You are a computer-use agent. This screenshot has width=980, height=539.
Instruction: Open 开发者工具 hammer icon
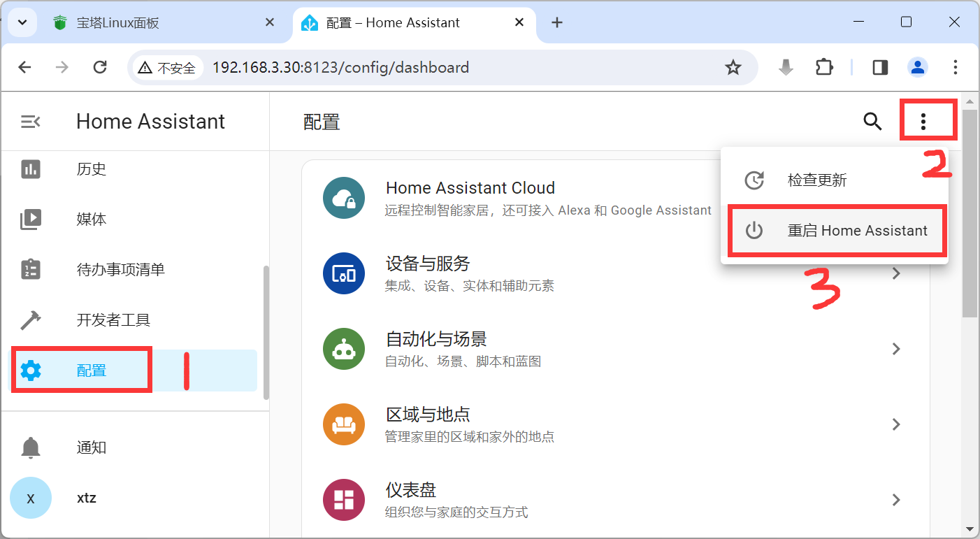pyautogui.click(x=31, y=320)
